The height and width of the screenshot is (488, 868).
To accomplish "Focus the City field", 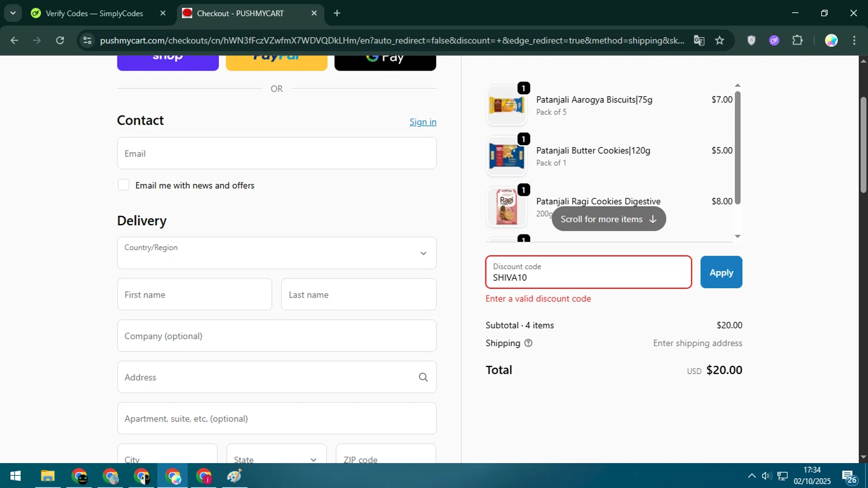I will [x=167, y=454].
